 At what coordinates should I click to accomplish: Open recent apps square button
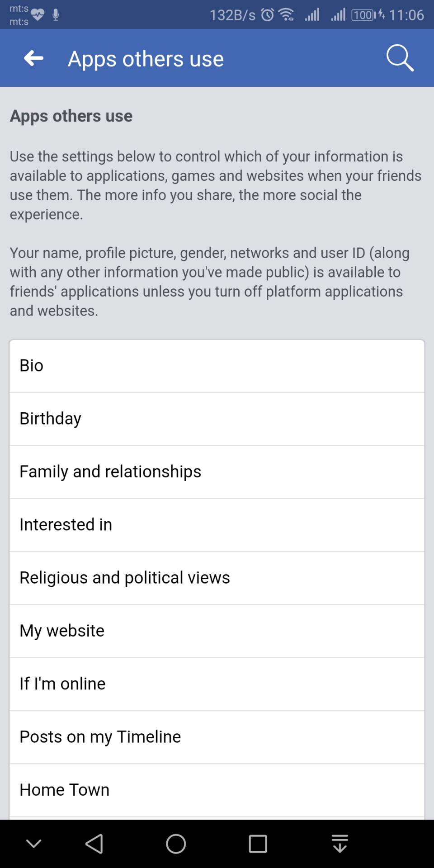click(x=258, y=844)
